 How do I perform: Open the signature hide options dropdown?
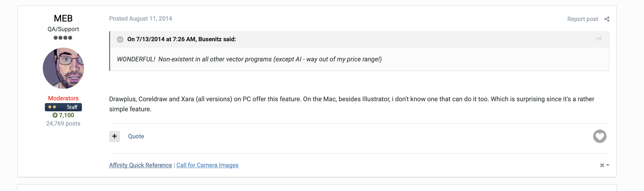coord(604,165)
